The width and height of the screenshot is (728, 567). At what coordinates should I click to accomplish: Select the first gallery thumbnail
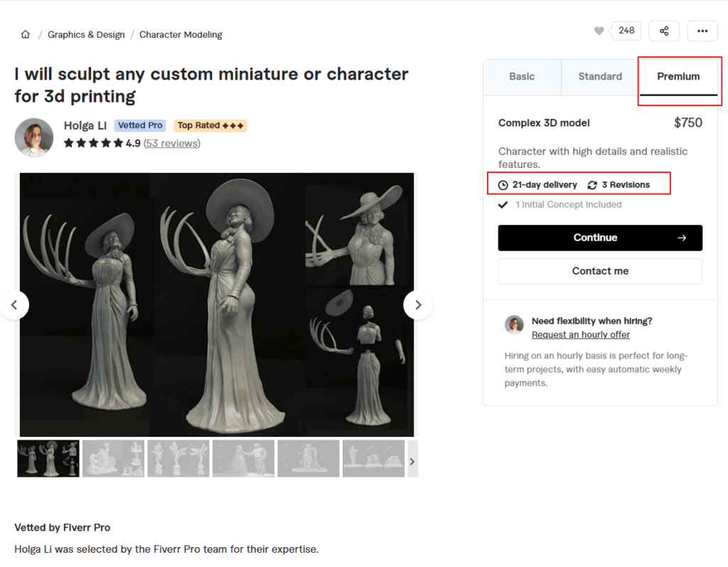pos(48,458)
